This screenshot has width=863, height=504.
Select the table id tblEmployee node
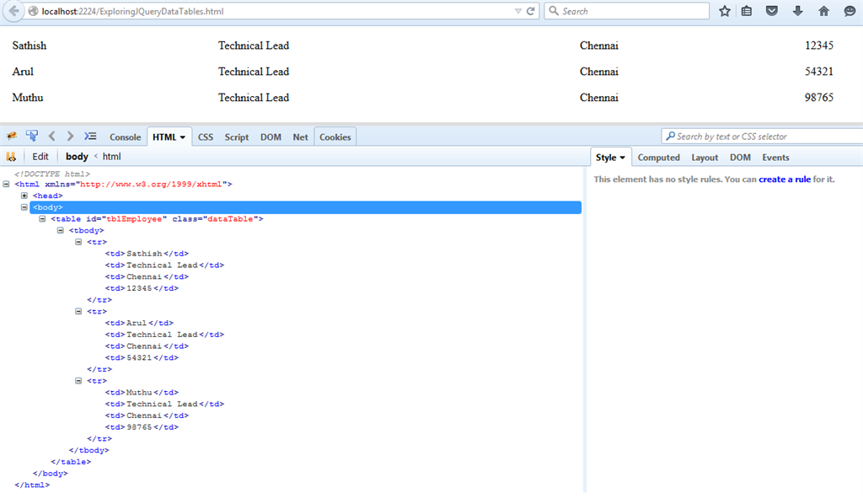tap(157, 219)
